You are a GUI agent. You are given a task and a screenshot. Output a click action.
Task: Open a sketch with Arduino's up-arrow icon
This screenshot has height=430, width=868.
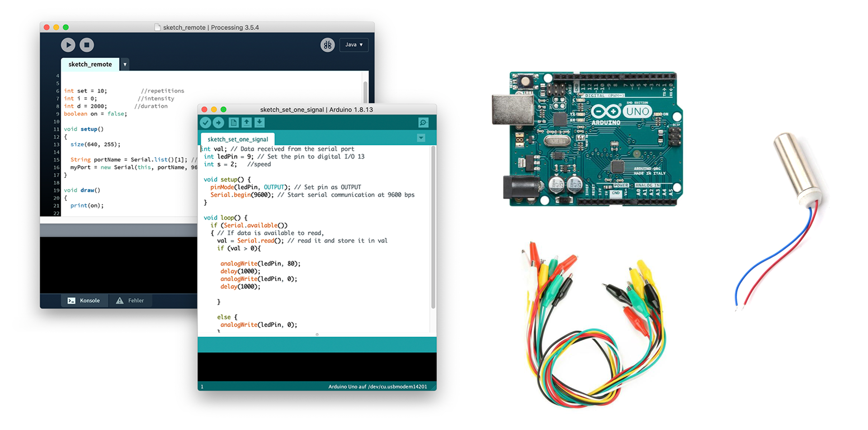point(246,122)
